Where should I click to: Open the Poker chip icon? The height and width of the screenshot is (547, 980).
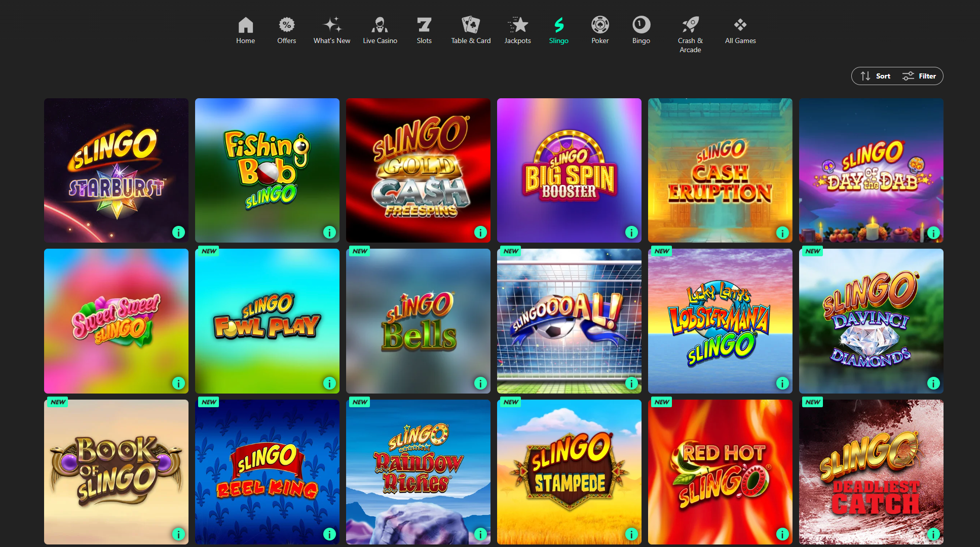coord(600,25)
